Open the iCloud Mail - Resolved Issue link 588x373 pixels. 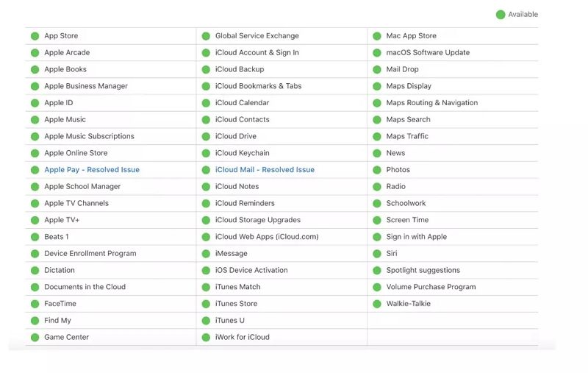pos(265,170)
